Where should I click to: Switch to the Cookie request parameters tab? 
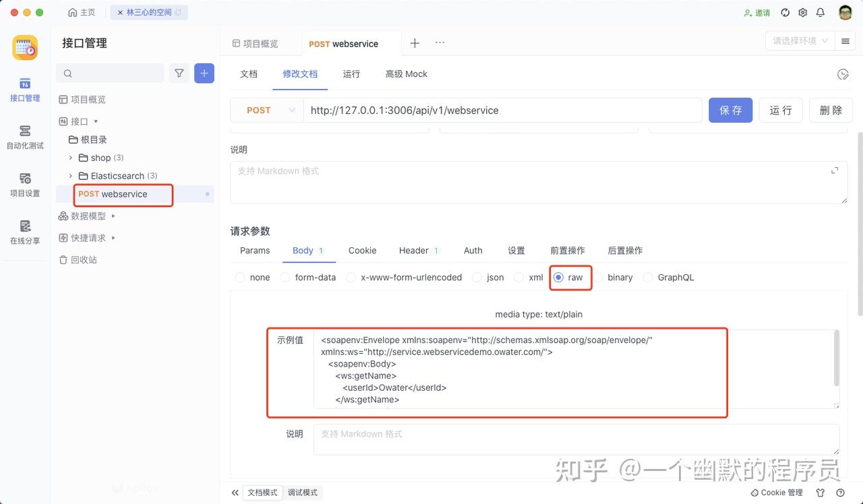[x=362, y=250]
